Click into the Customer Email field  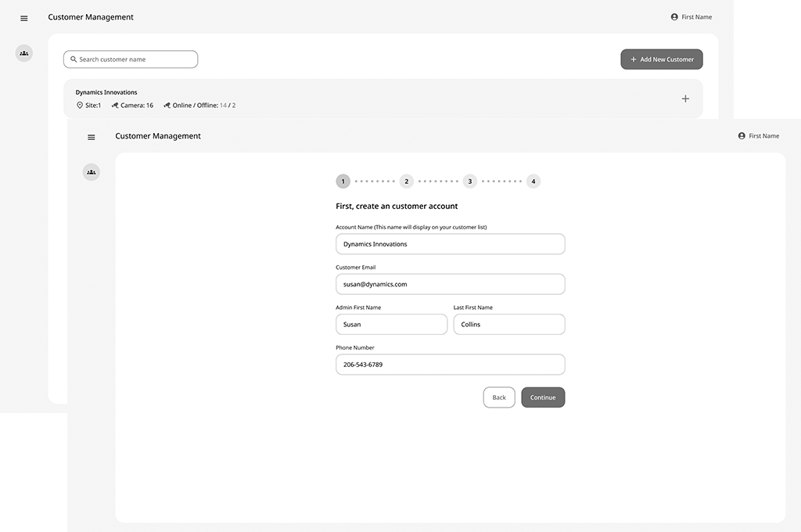coord(451,284)
